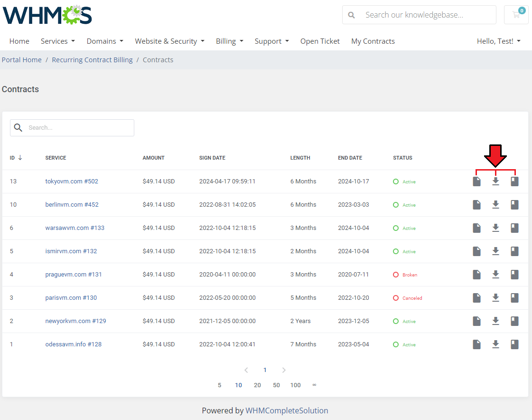Open the odessavm.info #128 service link
Image resolution: width=532 pixels, height=420 pixels.
click(x=73, y=344)
